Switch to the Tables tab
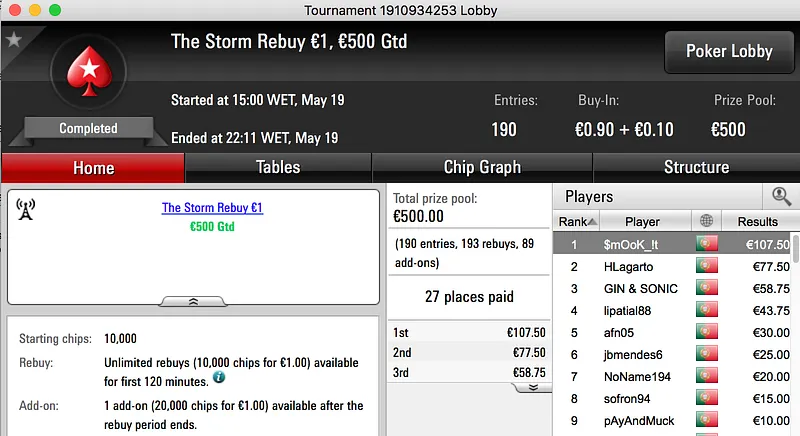This screenshot has width=800, height=436. 278,167
